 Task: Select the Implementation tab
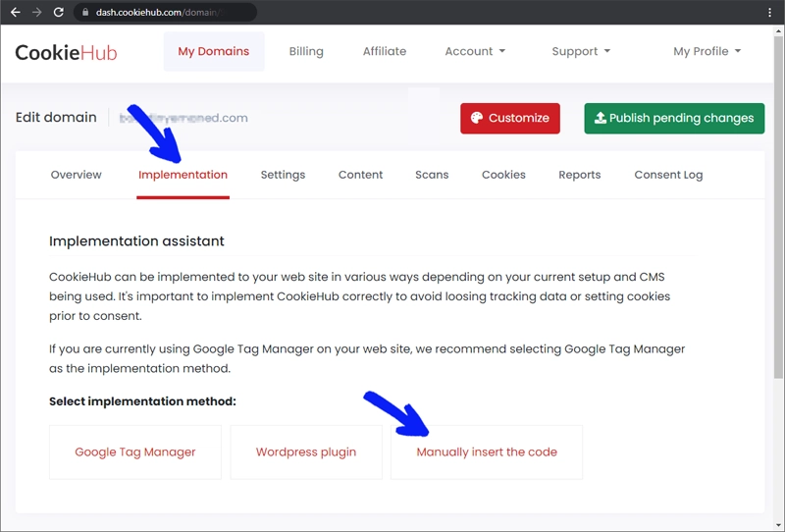(183, 175)
